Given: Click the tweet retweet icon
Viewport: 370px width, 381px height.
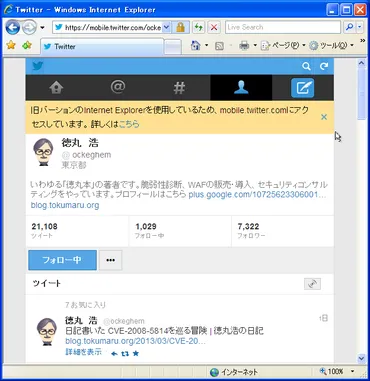Looking at the screenshot, I should 125,354.
